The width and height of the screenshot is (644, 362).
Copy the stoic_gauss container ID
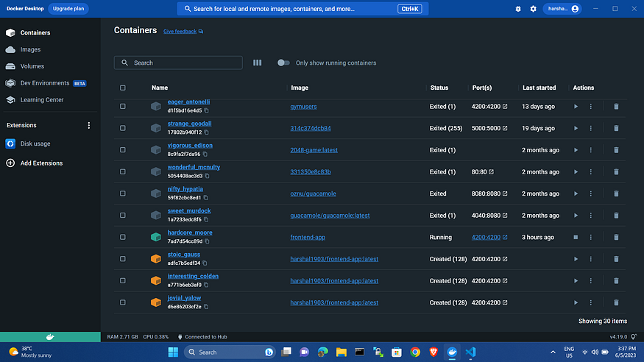(205, 263)
